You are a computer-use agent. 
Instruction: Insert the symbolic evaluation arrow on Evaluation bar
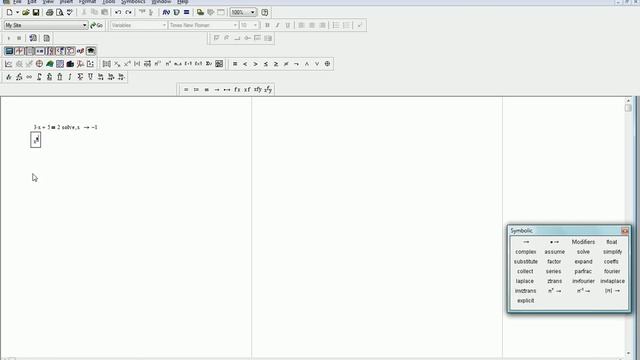pyautogui.click(x=217, y=89)
